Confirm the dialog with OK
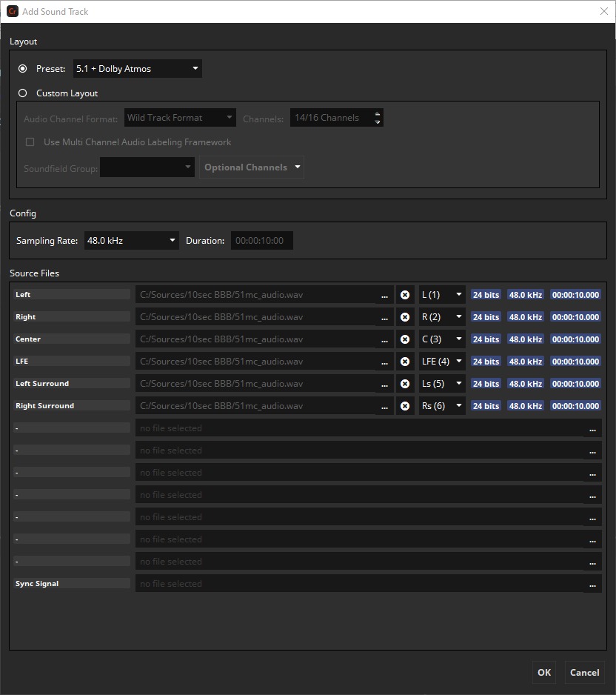616x695 pixels. point(544,673)
